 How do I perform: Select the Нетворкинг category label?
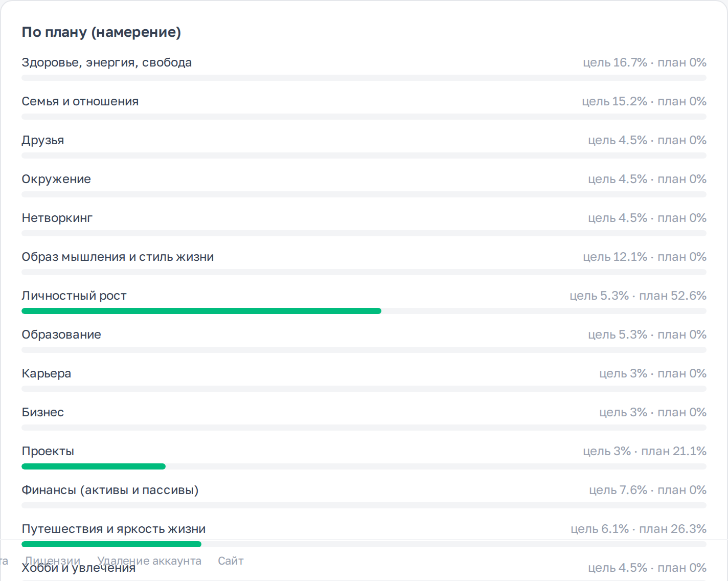click(57, 218)
